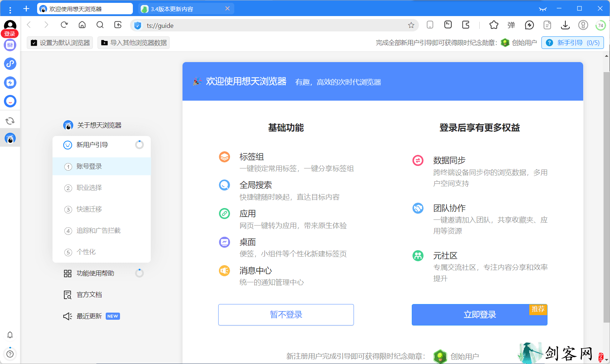This screenshot has width=610, height=364.
Task: Click the shield icon in address bar
Action: coord(137,25)
